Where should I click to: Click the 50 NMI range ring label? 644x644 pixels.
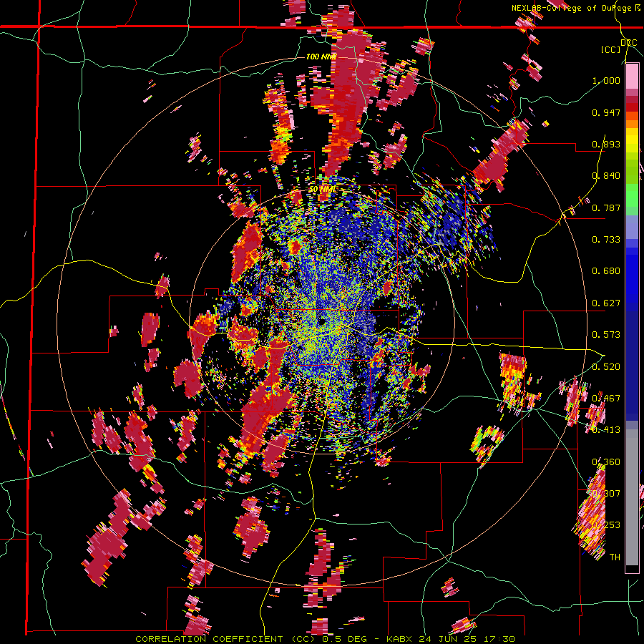pyautogui.click(x=323, y=190)
